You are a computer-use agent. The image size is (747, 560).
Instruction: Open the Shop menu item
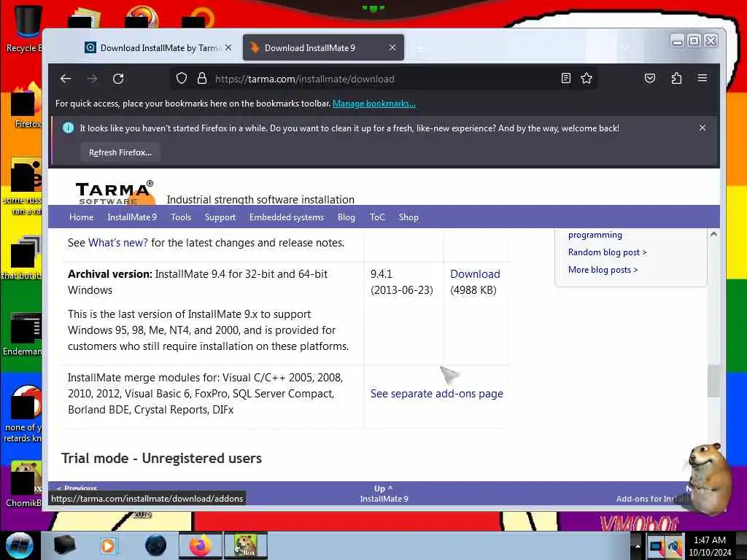coord(409,217)
